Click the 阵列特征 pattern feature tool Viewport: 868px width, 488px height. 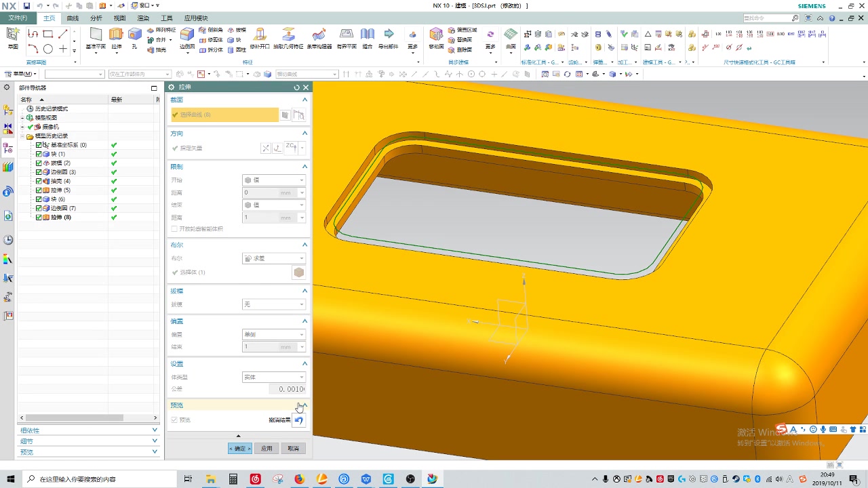pos(161,30)
